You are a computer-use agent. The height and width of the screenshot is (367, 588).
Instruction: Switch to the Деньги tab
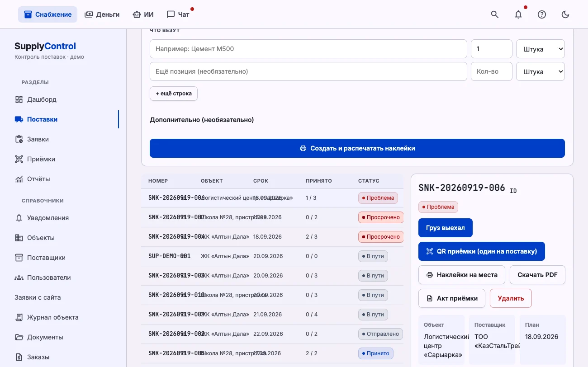coord(102,14)
